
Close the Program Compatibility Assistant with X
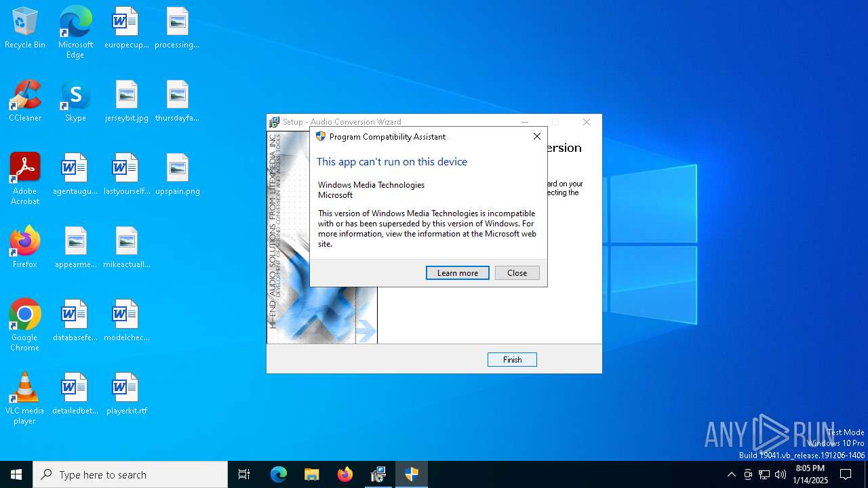tap(536, 136)
